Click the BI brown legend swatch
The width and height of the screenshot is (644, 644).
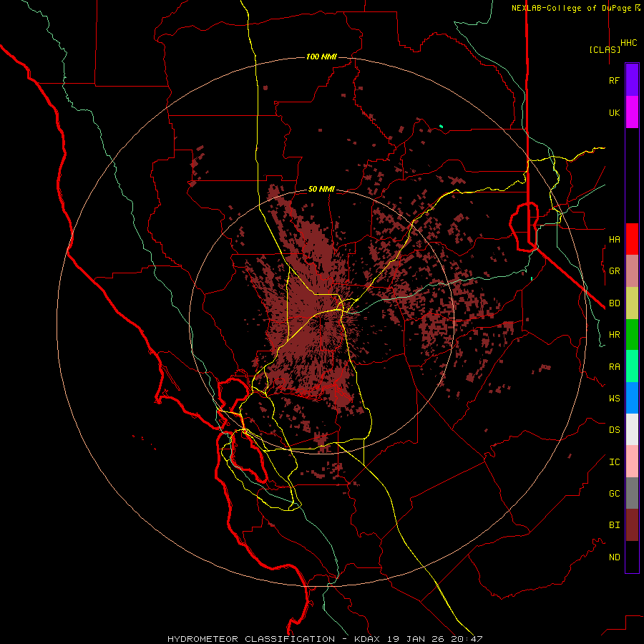click(632, 525)
